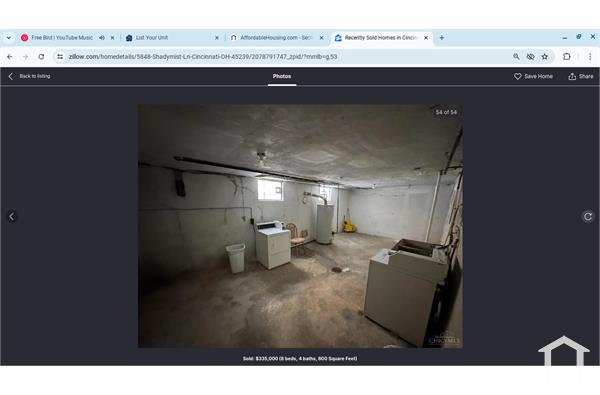Open the browser extensions puzzle icon
600x395 pixels.
[567, 57]
